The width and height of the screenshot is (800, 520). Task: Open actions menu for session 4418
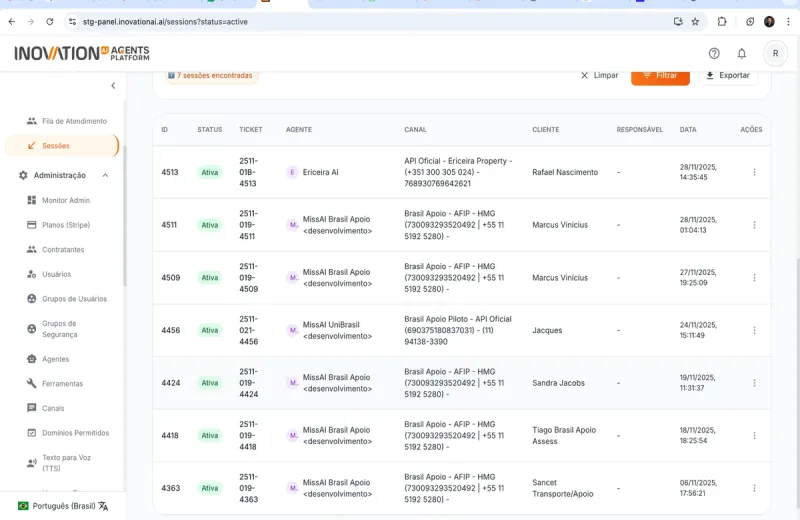coord(754,435)
